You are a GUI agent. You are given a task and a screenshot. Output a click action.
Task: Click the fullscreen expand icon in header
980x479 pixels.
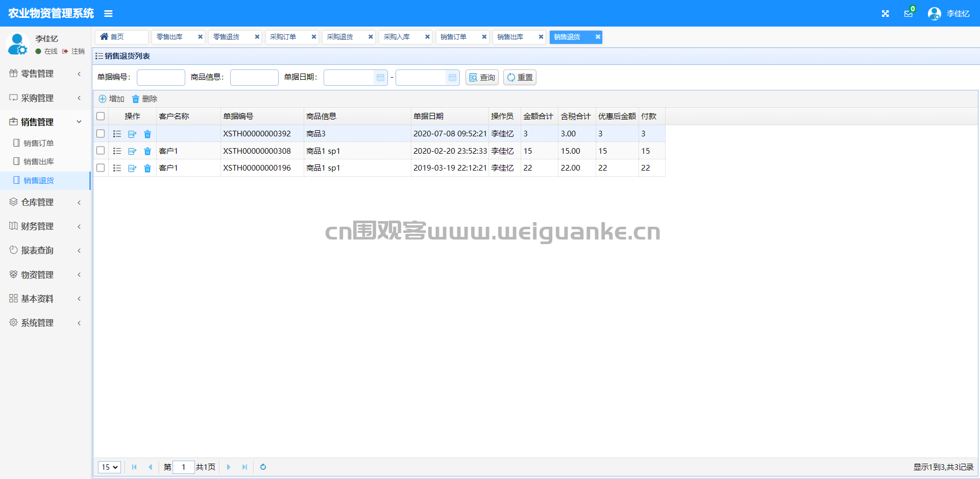click(x=886, y=14)
